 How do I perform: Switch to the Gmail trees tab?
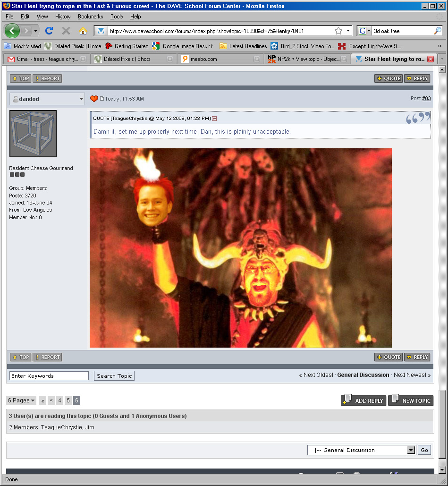point(46,59)
